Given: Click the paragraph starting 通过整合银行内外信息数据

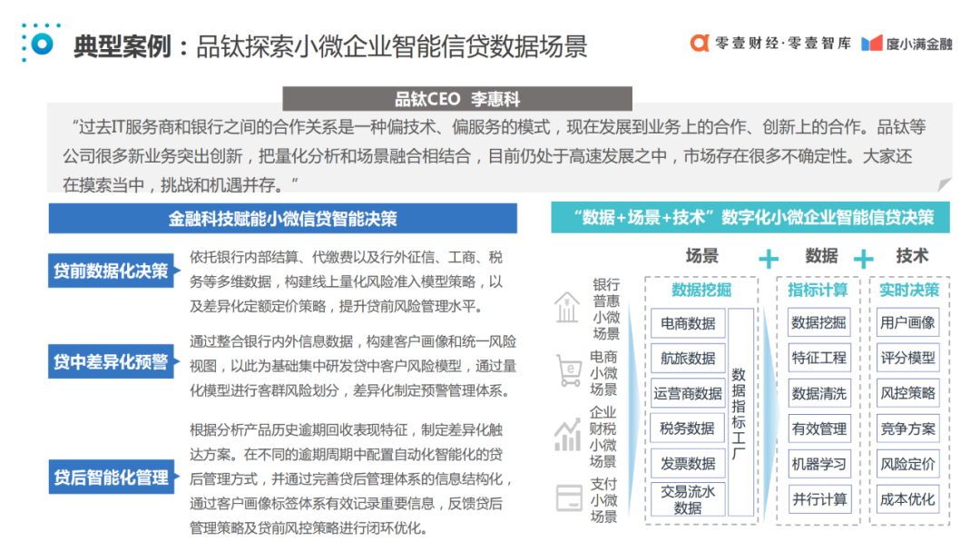Looking at the screenshot, I should pyautogui.click(x=353, y=366).
